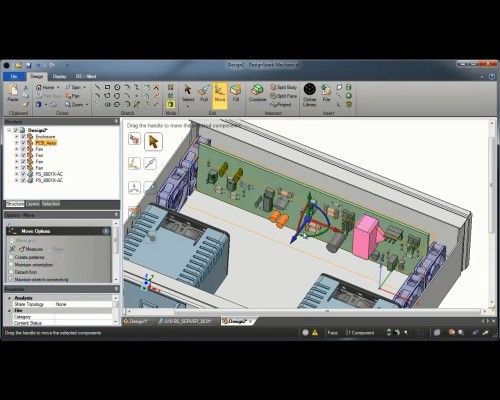Click the open folder quick-access icon
Image resolution: width=500 pixels, height=400 pixels.
[x=18, y=66]
